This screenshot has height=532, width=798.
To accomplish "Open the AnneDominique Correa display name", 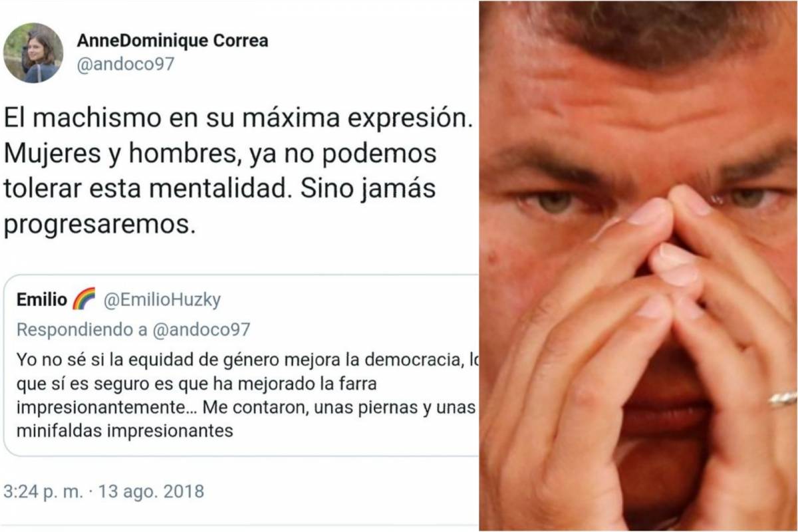I will point(172,41).
